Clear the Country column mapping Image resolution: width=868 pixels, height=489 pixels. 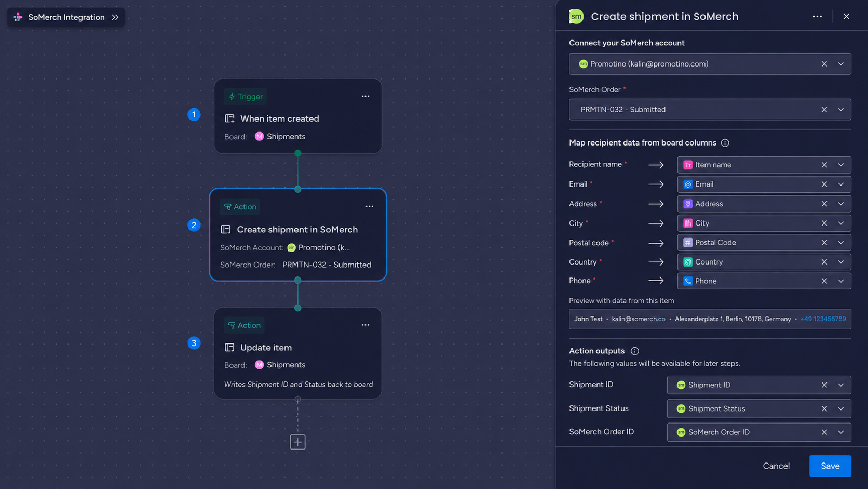click(x=824, y=262)
